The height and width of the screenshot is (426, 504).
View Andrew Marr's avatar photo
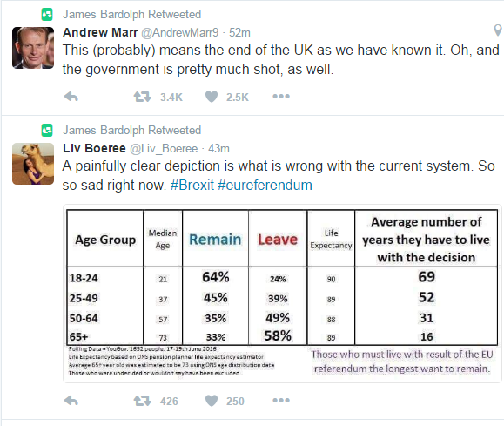click(33, 48)
